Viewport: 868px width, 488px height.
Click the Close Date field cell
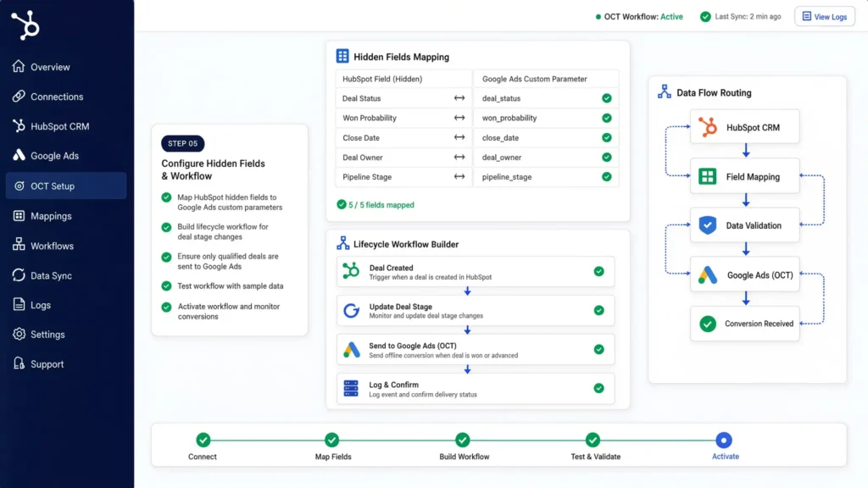click(x=403, y=137)
